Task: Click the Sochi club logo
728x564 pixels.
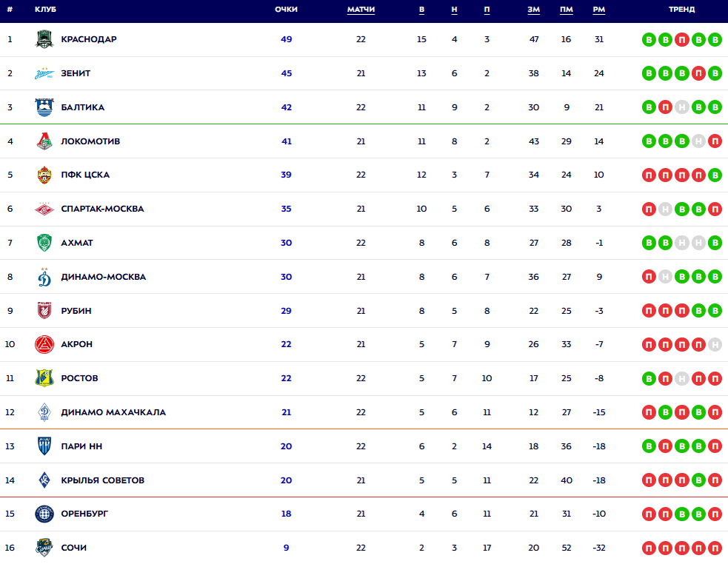Action: 44,548
